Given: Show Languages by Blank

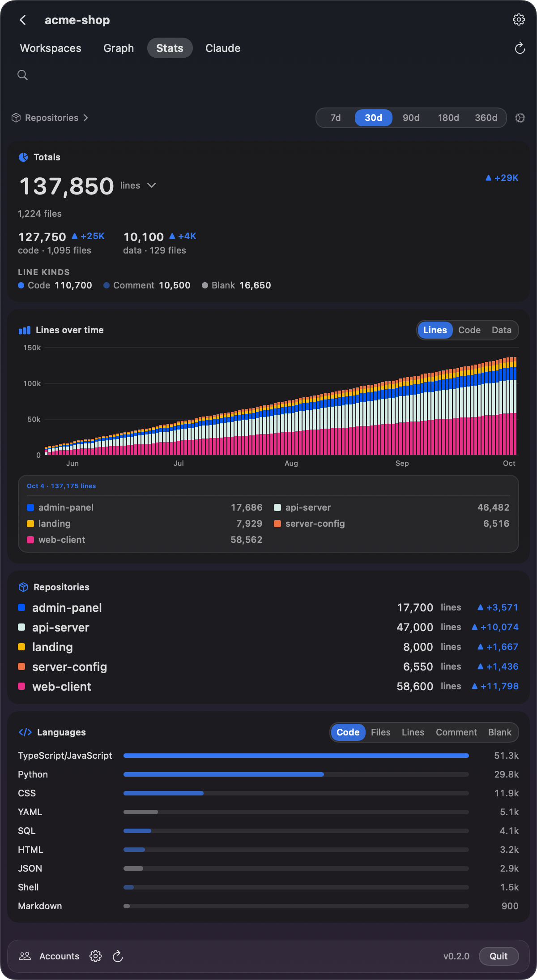Looking at the screenshot, I should pos(500,732).
